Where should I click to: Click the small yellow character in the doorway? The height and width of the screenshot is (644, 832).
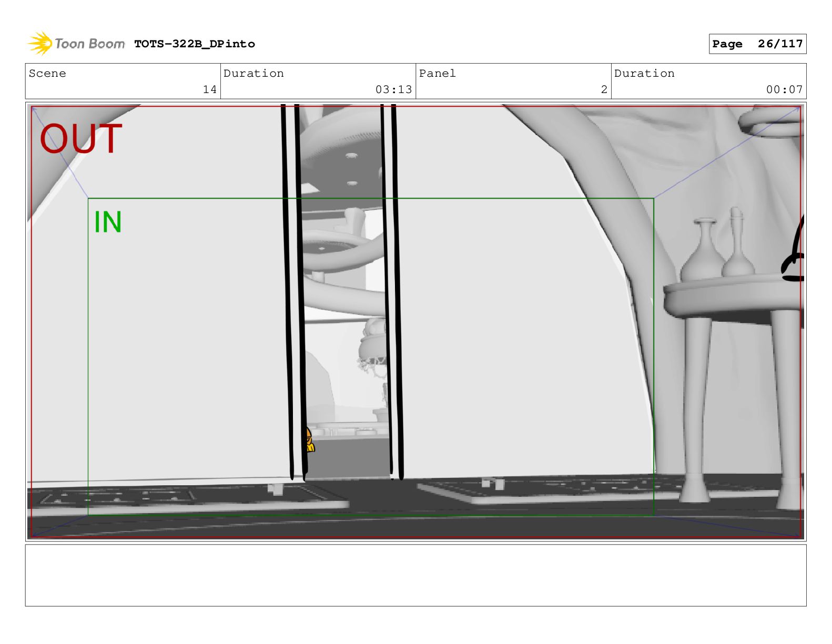point(309,440)
